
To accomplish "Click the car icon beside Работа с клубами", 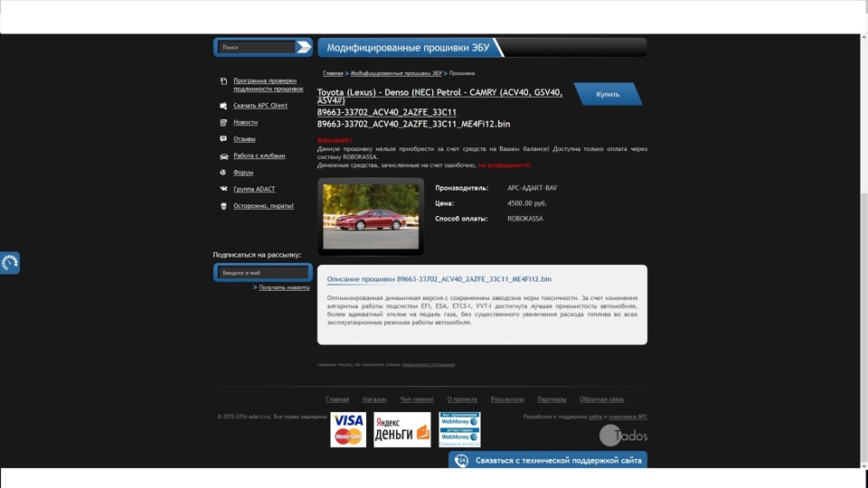I will [x=223, y=156].
